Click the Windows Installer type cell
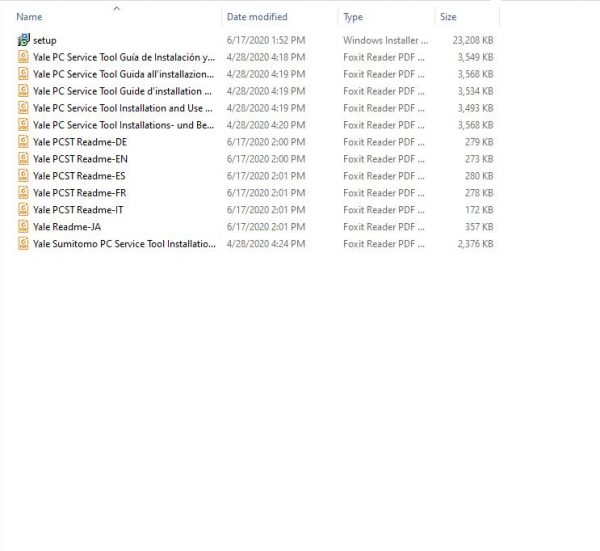The image size is (600, 551). click(385, 40)
